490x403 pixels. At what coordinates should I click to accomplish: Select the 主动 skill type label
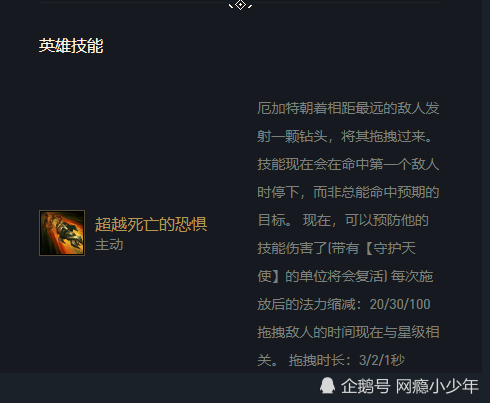109,245
